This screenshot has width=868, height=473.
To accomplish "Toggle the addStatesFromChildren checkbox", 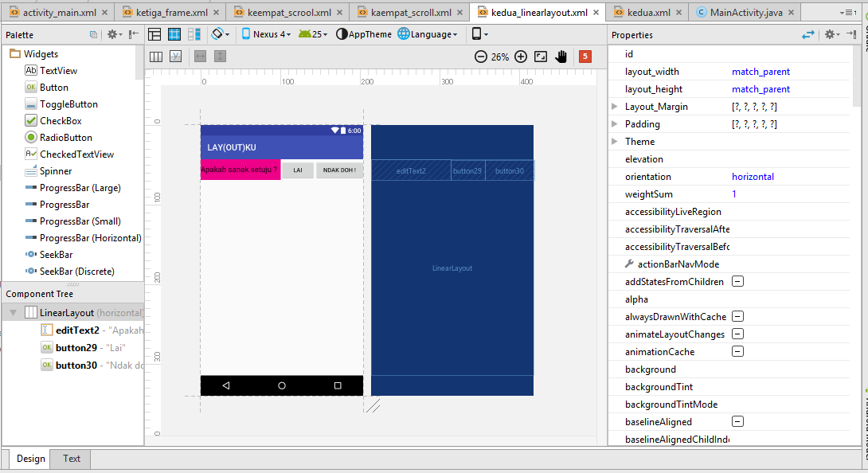I will pyautogui.click(x=737, y=281).
